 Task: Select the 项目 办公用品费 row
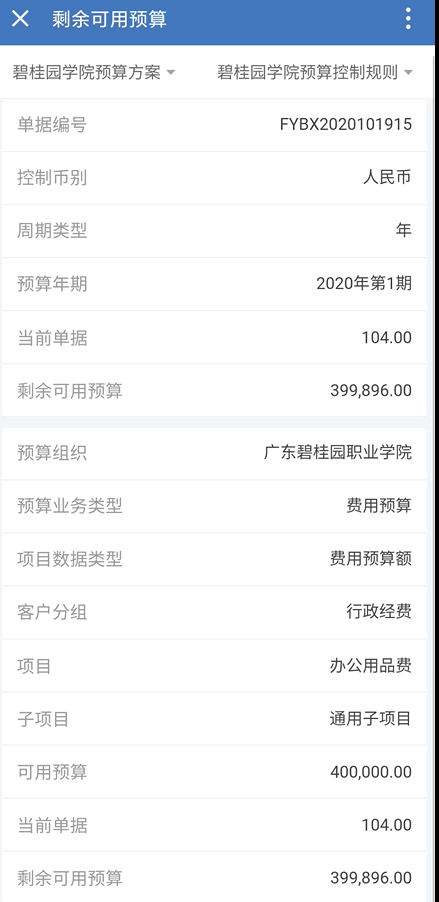[x=214, y=666]
